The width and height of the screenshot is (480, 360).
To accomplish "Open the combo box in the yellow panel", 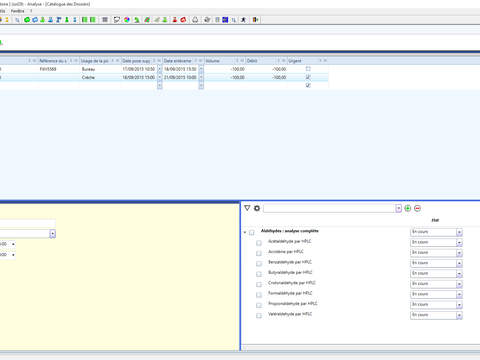I will [x=52, y=233].
